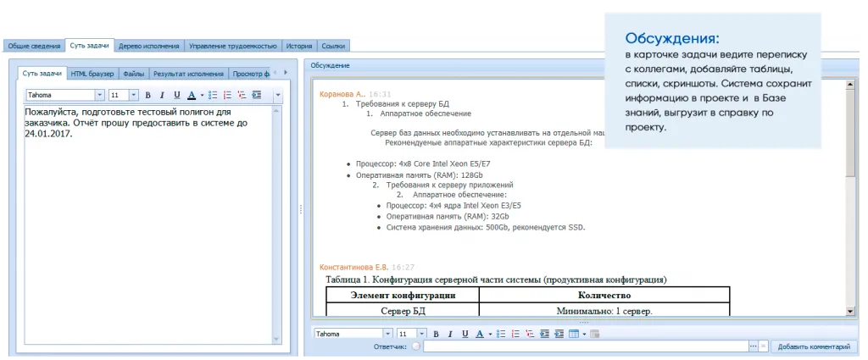Viewport: 868px width, 360px height.
Task: Apply italic in the task description toolbar
Action: click(161, 95)
